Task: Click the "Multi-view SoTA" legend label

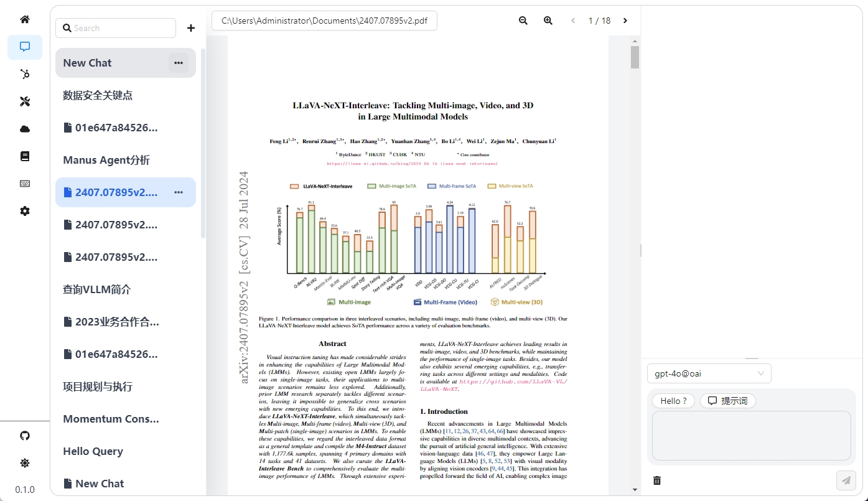Action: (517, 186)
